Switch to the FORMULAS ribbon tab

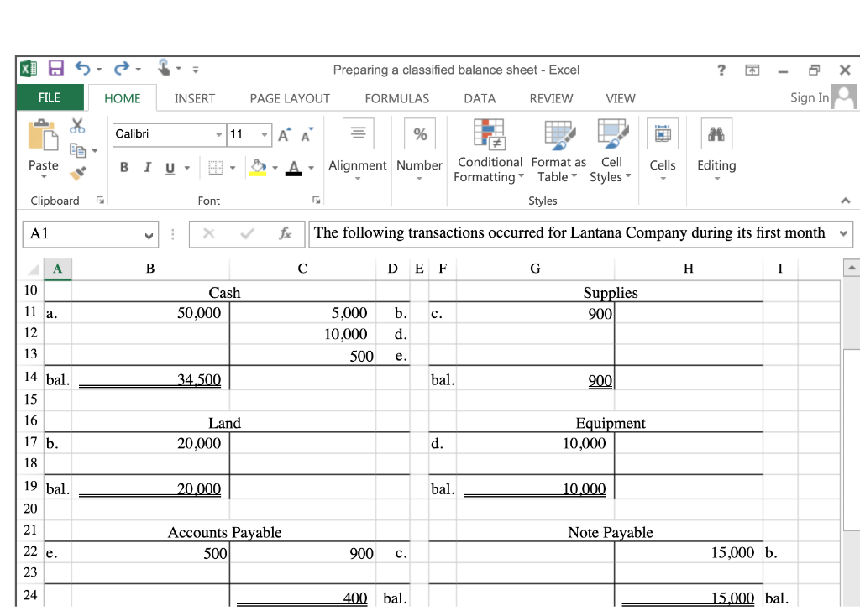coord(396,98)
